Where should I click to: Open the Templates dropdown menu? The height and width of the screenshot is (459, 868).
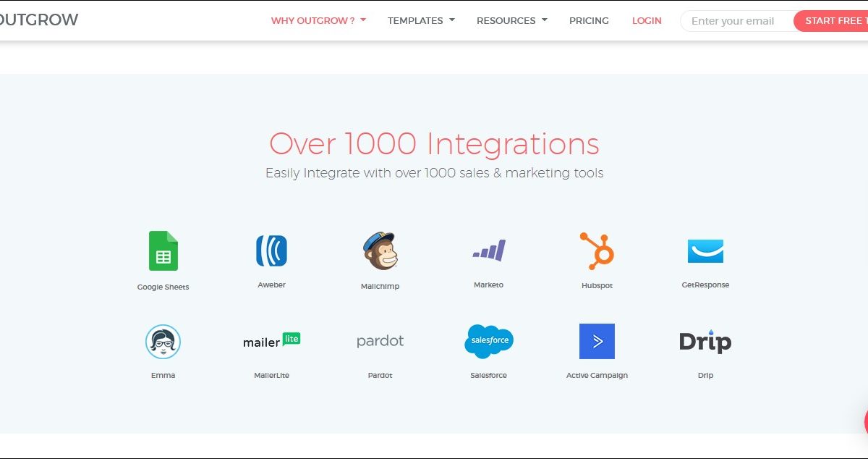tap(421, 20)
